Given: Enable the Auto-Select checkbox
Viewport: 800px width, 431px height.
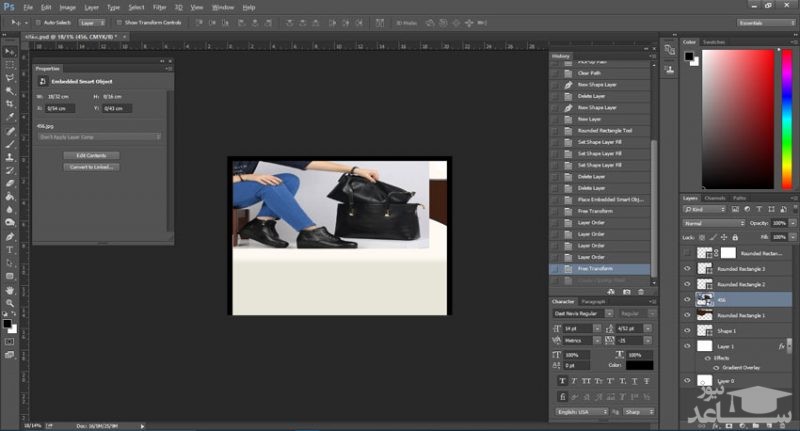Looking at the screenshot, I should pyautogui.click(x=38, y=21).
